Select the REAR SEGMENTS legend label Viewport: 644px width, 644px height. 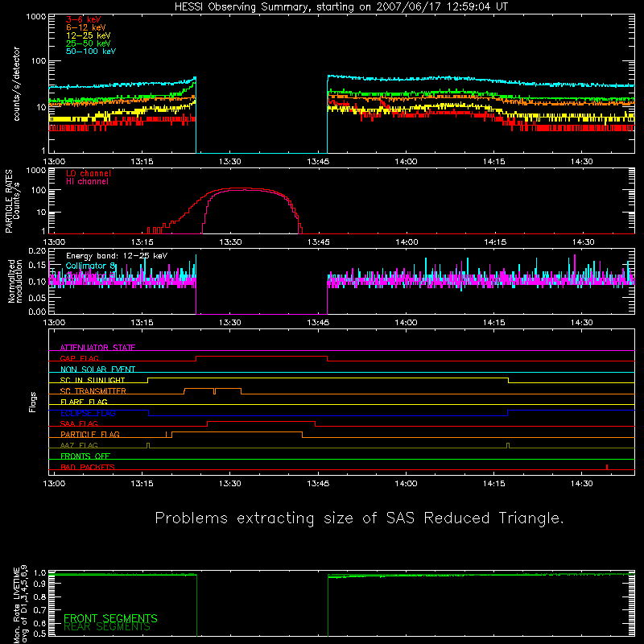tap(107, 627)
